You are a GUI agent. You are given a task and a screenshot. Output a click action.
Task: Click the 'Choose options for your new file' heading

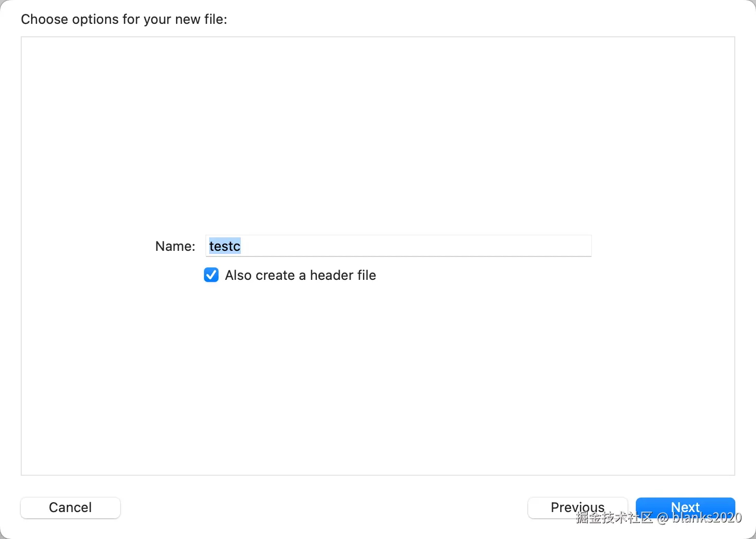point(124,19)
